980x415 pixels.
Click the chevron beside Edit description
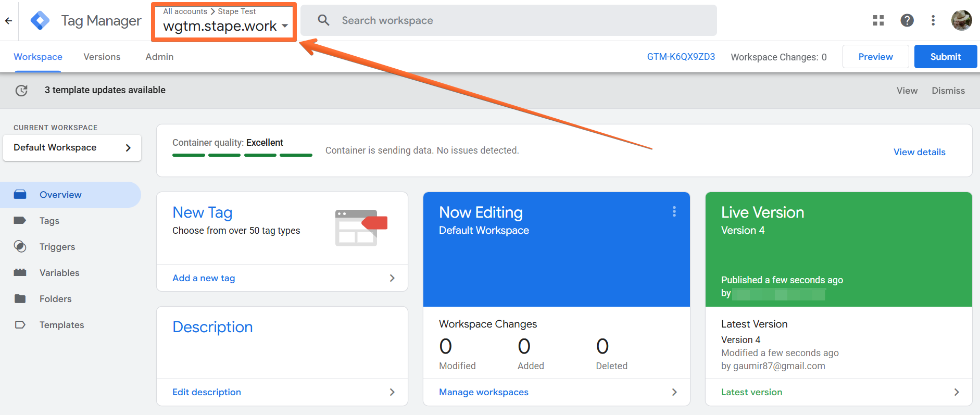(x=392, y=392)
